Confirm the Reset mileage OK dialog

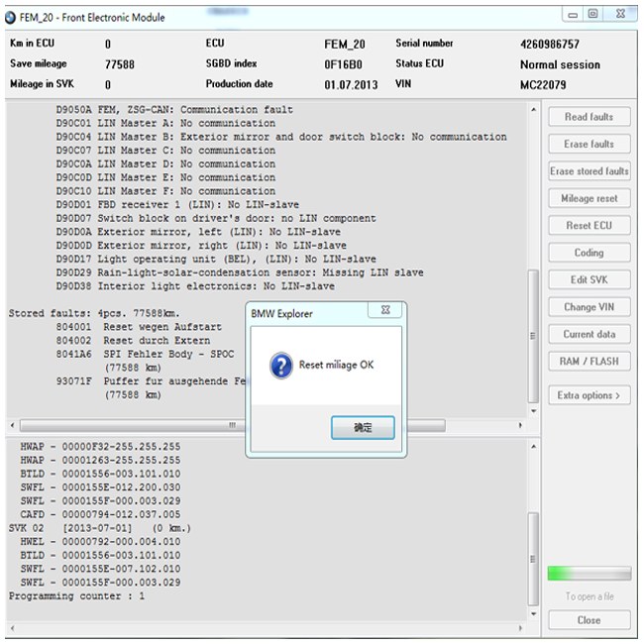coord(363,428)
